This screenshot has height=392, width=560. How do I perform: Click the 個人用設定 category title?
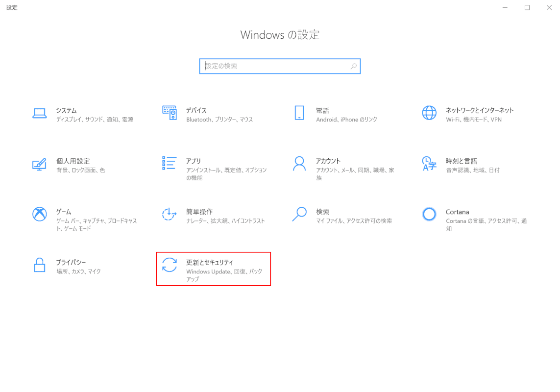[73, 161]
